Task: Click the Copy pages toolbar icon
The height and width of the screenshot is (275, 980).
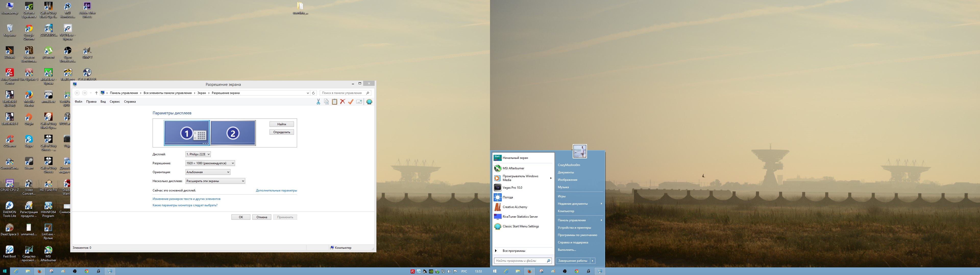Action: click(x=326, y=102)
